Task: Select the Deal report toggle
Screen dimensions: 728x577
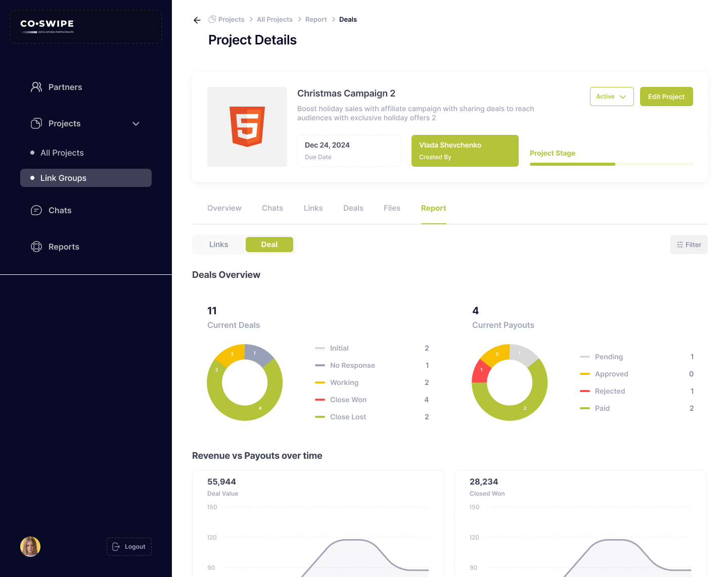Action: point(269,245)
